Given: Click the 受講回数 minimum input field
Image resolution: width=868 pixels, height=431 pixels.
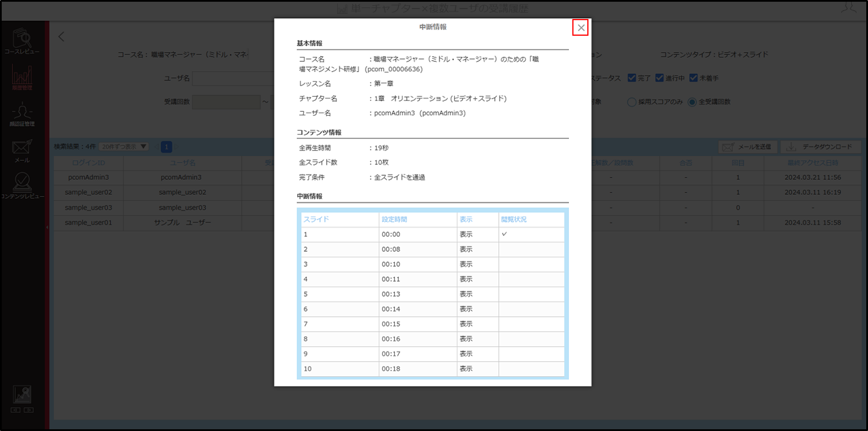Looking at the screenshot, I should pyautogui.click(x=226, y=102).
